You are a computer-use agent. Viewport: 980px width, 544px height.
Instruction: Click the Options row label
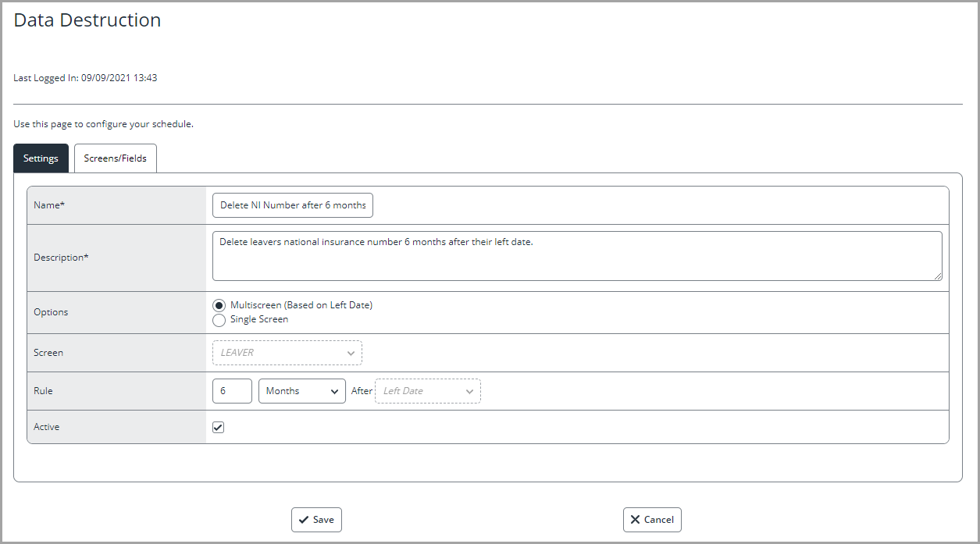[x=51, y=312]
